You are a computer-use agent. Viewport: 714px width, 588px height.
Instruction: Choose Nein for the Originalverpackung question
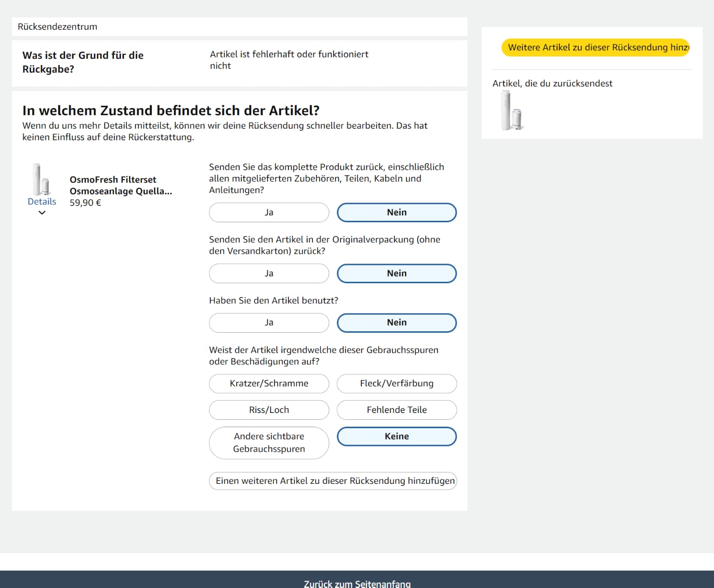click(397, 274)
